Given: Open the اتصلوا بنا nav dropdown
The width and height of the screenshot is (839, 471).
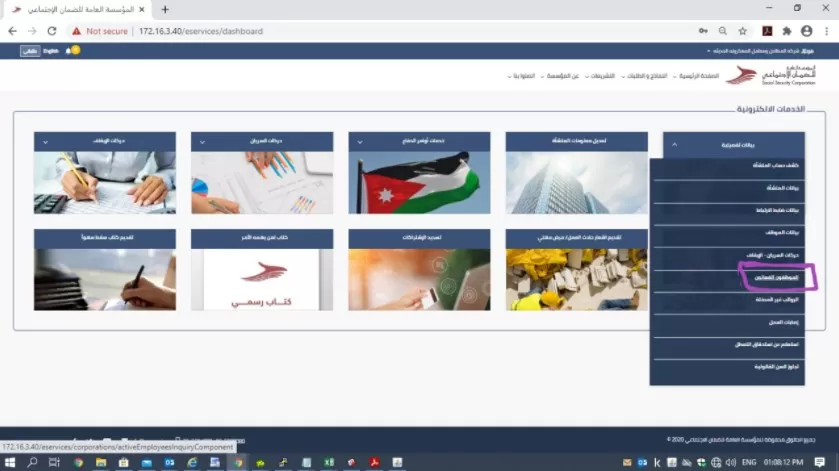Looking at the screenshot, I should (x=521, y=76).
